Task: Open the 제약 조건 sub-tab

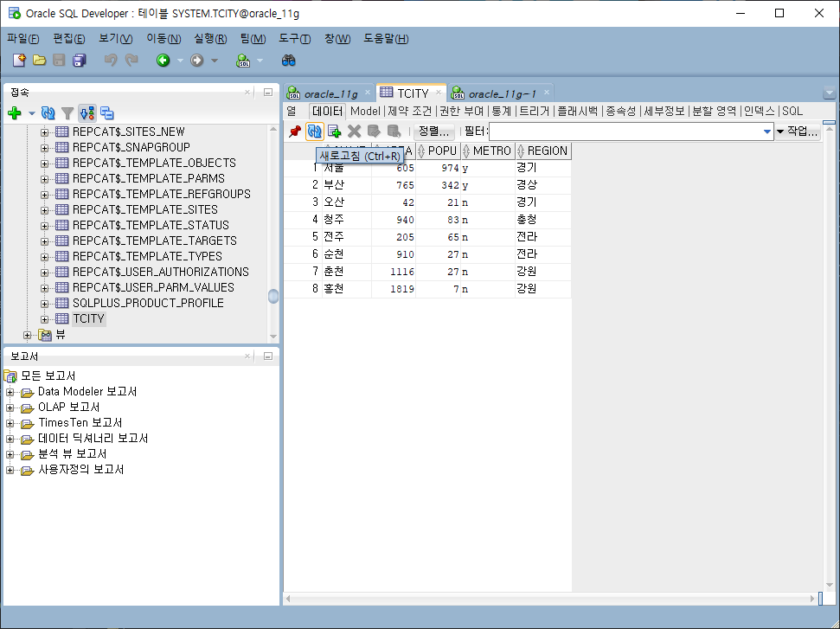Action: point(409,111)
